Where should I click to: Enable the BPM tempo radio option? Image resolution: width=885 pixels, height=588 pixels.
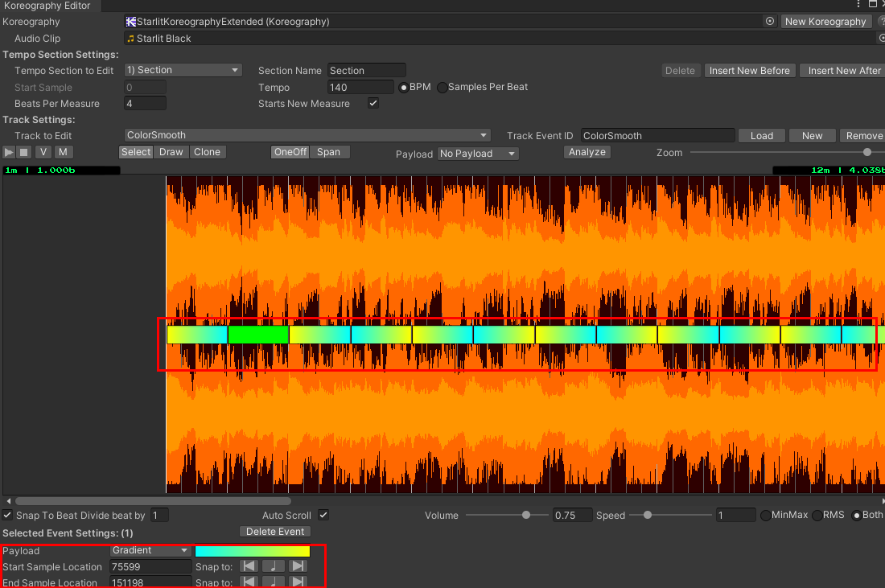[x=404, y=88]
